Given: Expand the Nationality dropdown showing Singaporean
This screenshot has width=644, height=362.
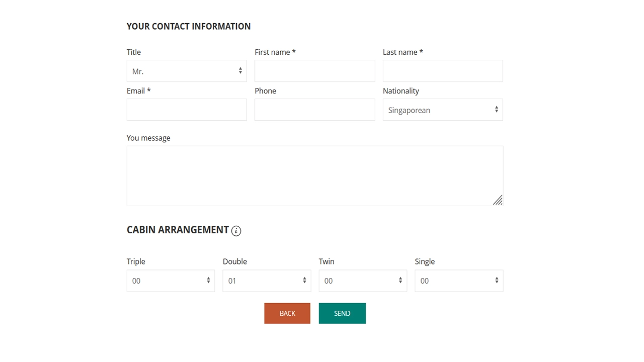Looking at the screenshot, I should (442, 110).
